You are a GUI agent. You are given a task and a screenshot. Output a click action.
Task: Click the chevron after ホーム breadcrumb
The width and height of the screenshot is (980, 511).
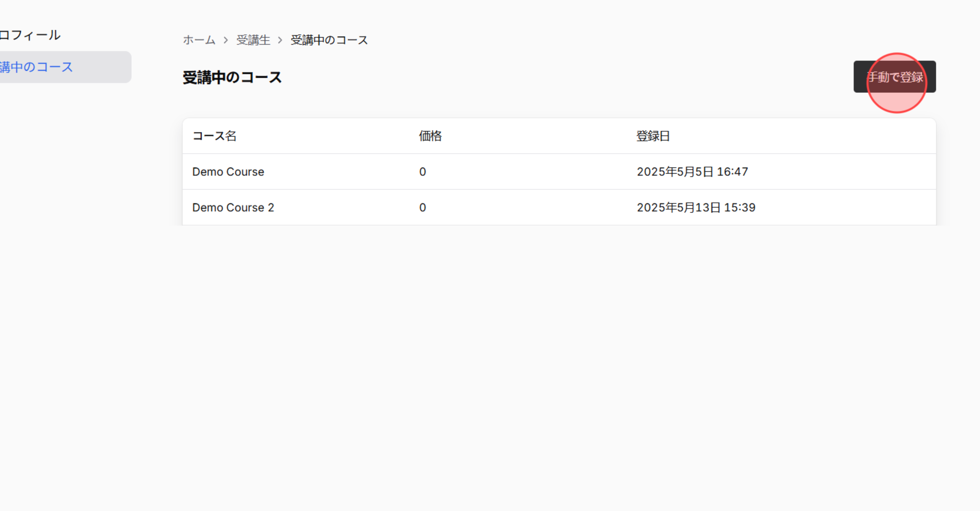click(226, 40)
